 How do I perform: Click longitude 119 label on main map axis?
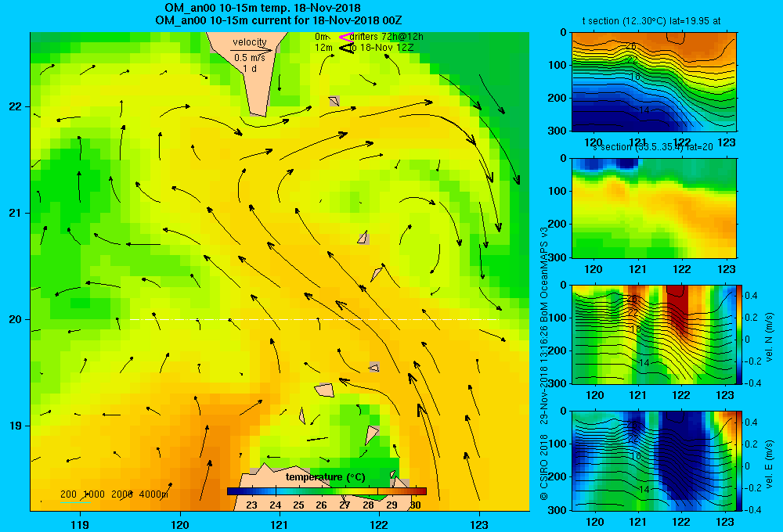click(x=80, y=524)
